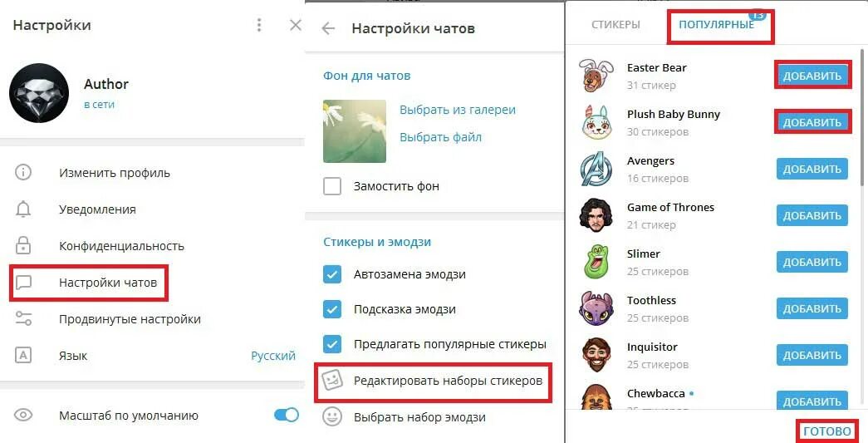
Task: Uncheck Предлагать популярные стикеры
Action: click(332, 344)
